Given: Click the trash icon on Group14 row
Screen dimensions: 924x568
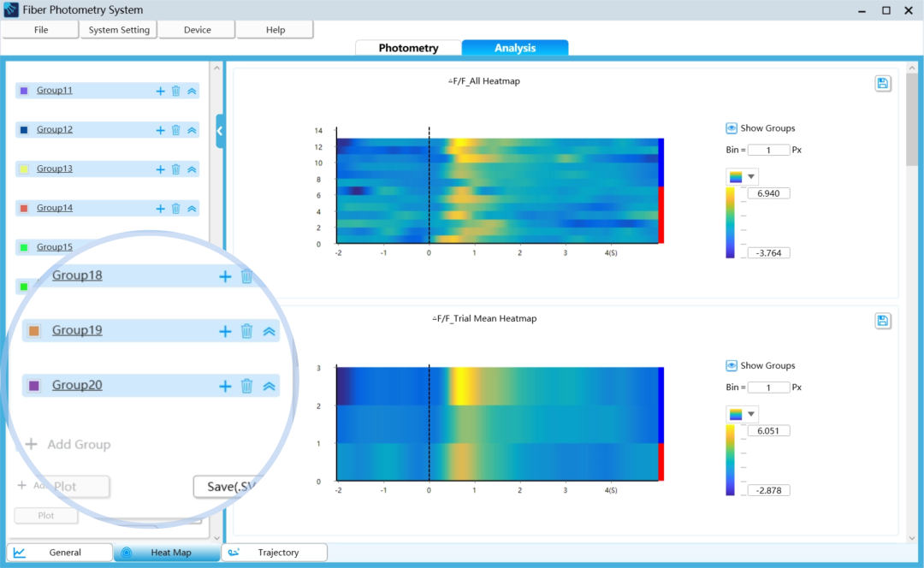Looking at the screenshot, I should (x=176, y=209).
